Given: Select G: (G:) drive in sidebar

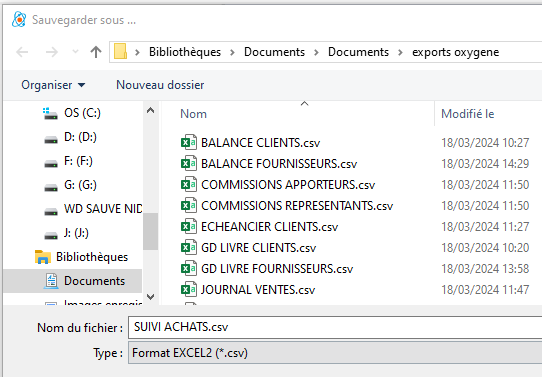Looking at the screenshot, I should coord(80,185).
